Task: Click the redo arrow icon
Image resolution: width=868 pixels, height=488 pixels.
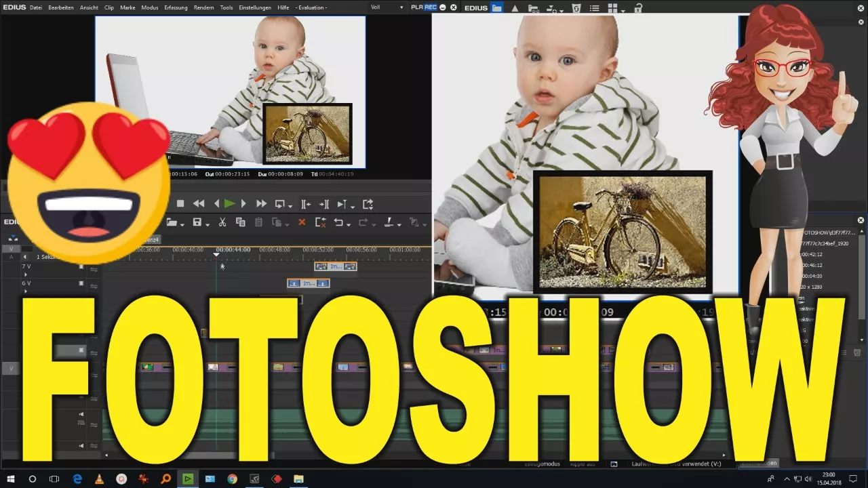Action: coord(363,222)
